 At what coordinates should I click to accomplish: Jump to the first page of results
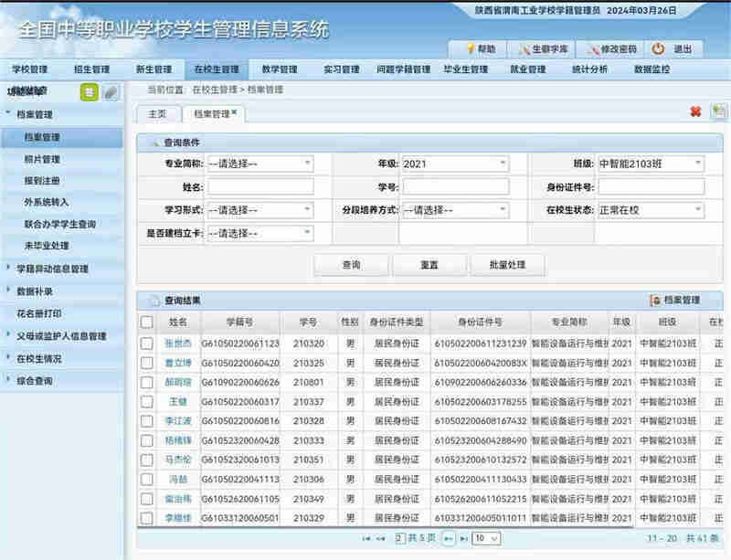tap(366, 539)
